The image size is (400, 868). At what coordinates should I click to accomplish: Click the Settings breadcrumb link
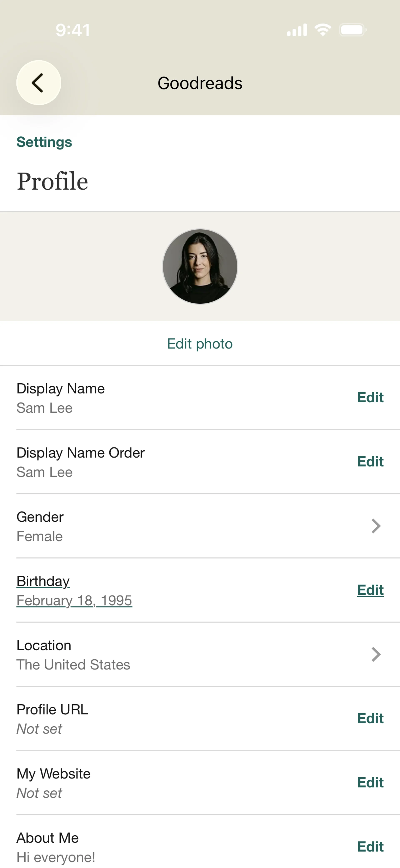[x=44, y=142]
